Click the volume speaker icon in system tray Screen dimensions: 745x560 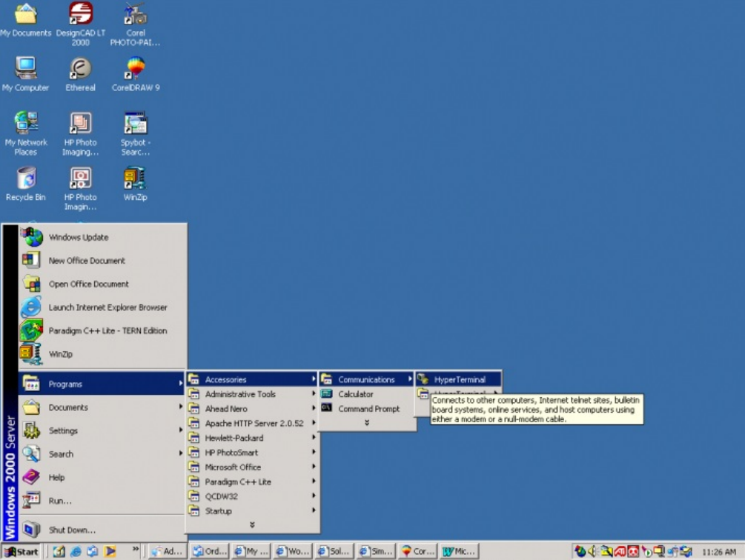(592, 551)
